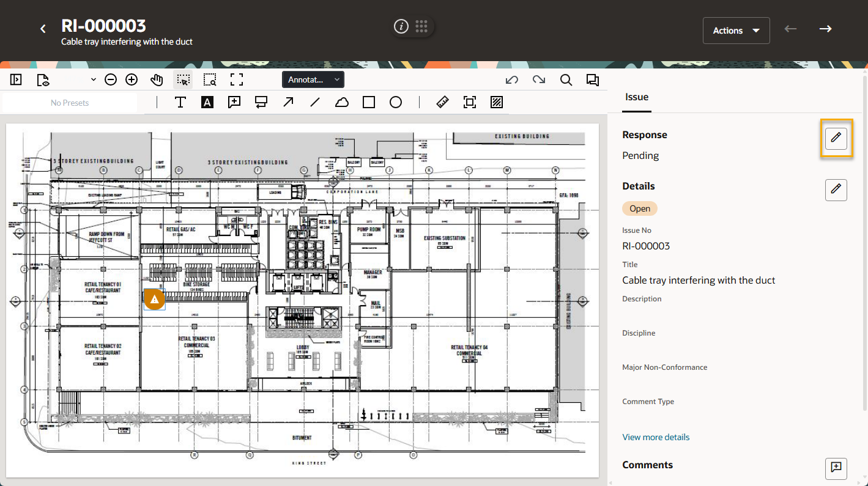Viewport: 868px width, 486px height.
Task: Select the free text T tool
Action: (180, 103)
